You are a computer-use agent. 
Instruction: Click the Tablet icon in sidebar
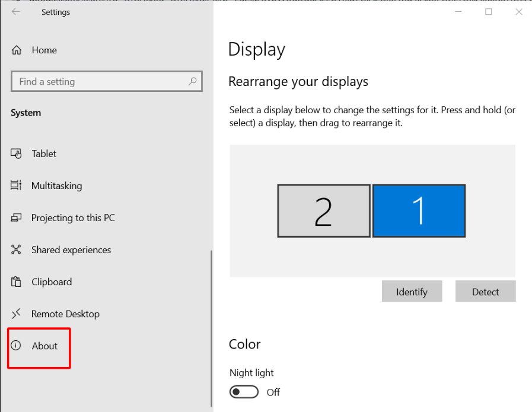[17, 154]
